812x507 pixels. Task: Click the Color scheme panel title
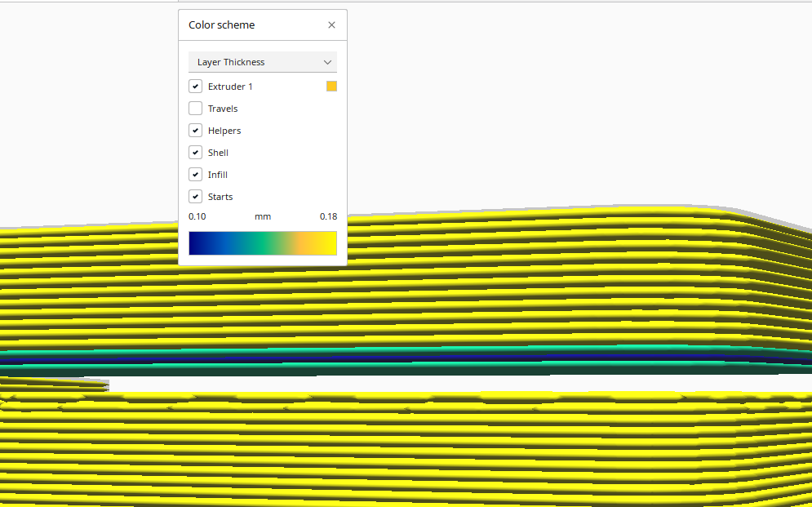(x=222, y=24)
